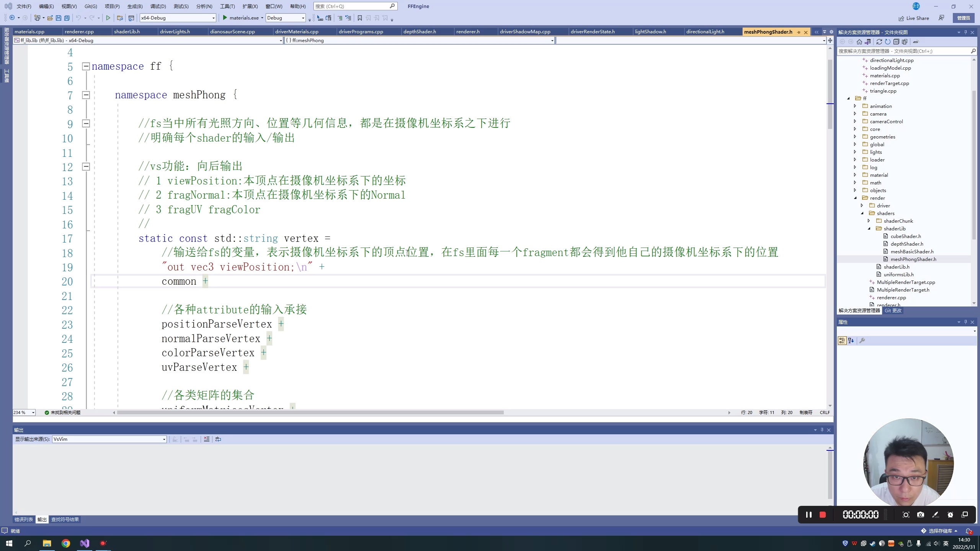Open the x64-Debug configuration dropdown
980x551 pixels.
[x=214, y=18]
